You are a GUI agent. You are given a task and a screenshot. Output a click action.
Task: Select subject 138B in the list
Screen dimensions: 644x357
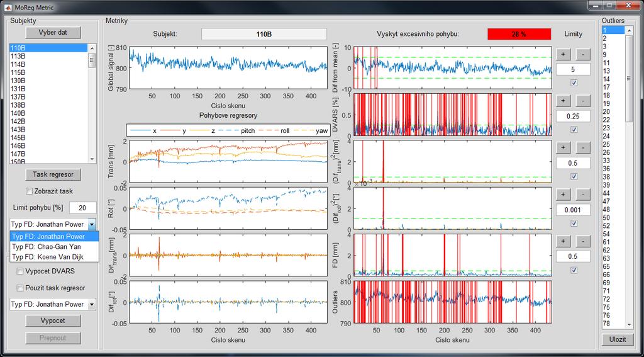point(49,105)
